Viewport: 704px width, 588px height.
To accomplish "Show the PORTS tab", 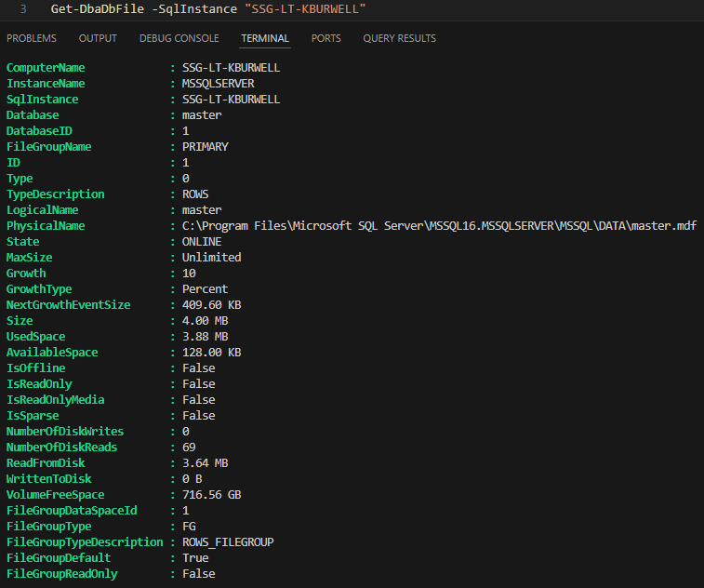I will pos(325,38).
